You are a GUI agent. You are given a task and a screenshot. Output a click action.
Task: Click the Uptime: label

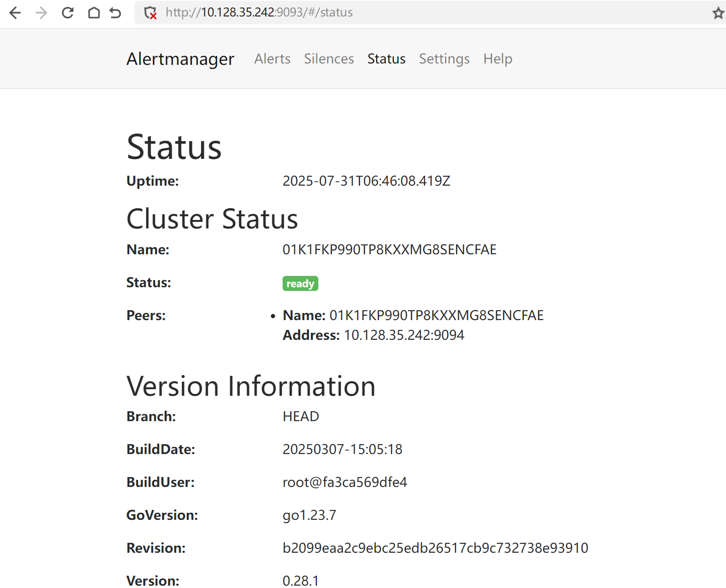click(x=153, y=181)
